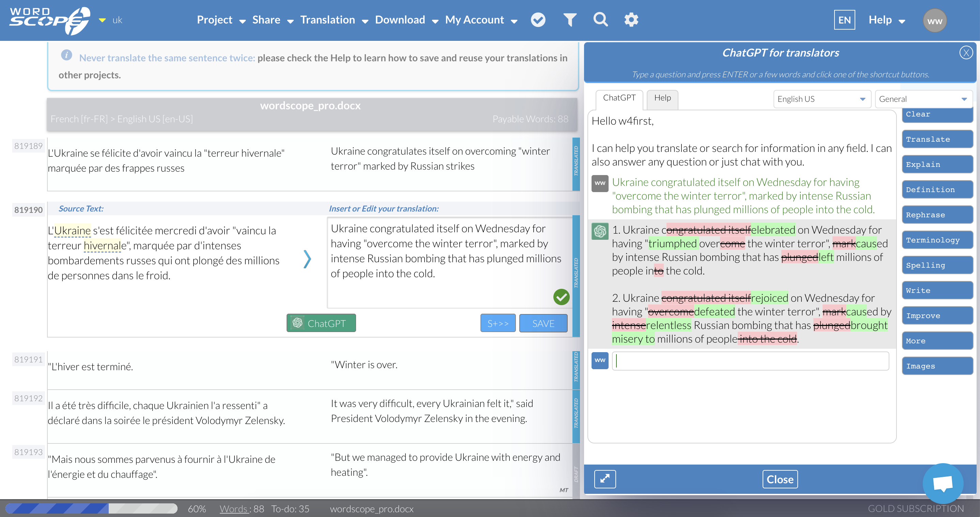Select the segment number 819192
The image size is (980, 517).
click(28, 398)
